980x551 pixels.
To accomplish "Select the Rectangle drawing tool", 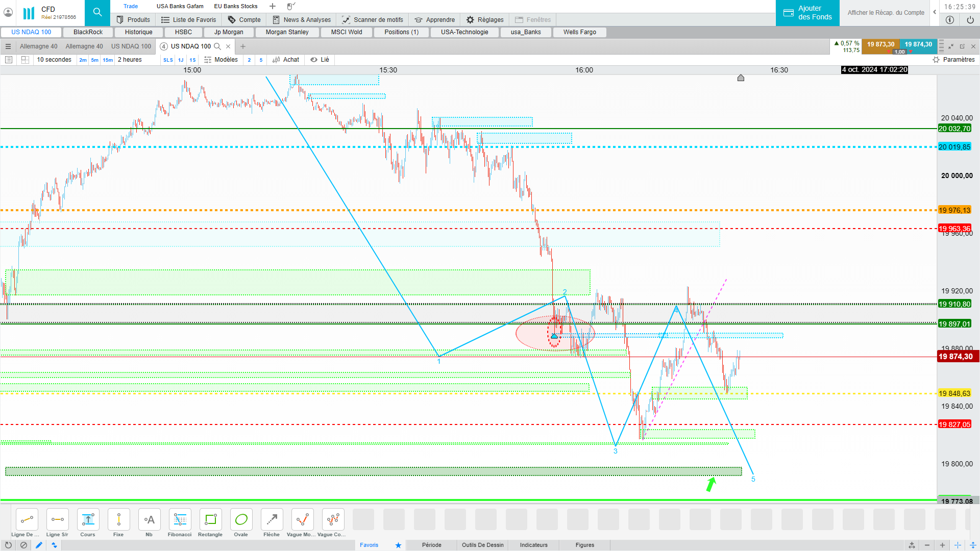I will [210, 520].
